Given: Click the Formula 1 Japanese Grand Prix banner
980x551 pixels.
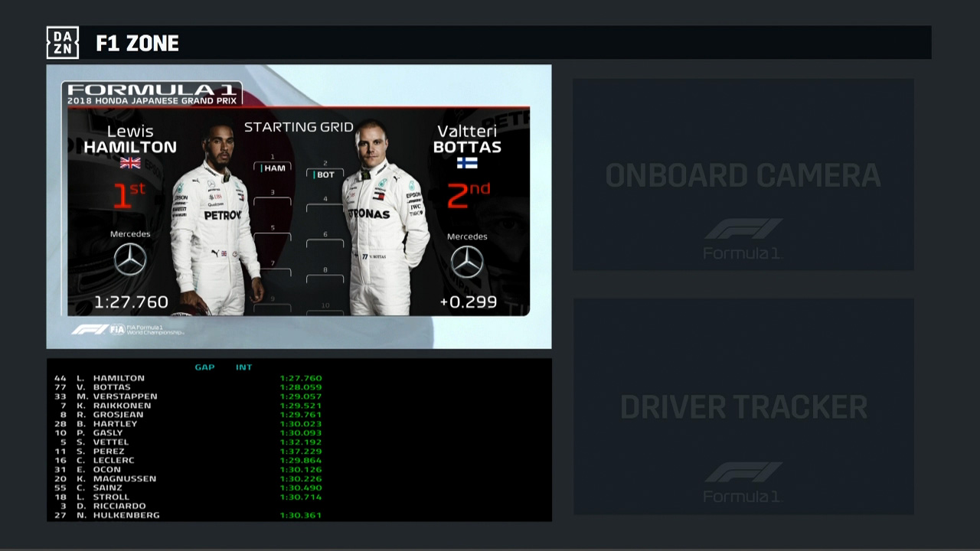Looking at the screenshot, I should pyautogui.click(x=152, y=93).
